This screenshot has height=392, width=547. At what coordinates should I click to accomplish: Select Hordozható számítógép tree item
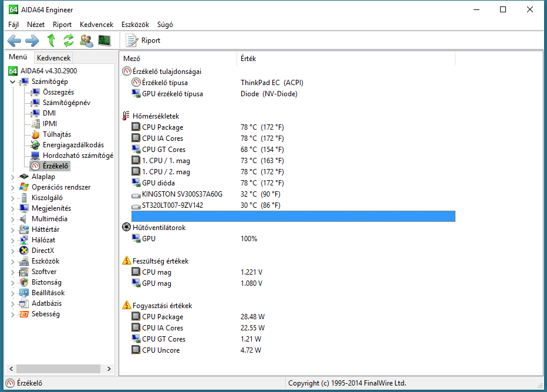point(78,155)
